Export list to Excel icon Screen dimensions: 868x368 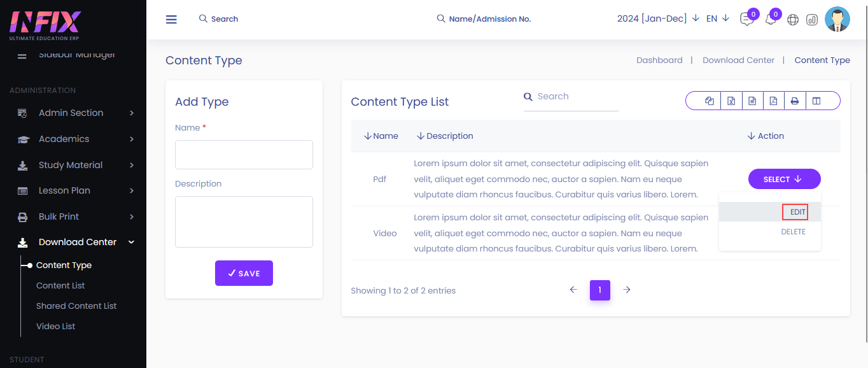(731, 101)
